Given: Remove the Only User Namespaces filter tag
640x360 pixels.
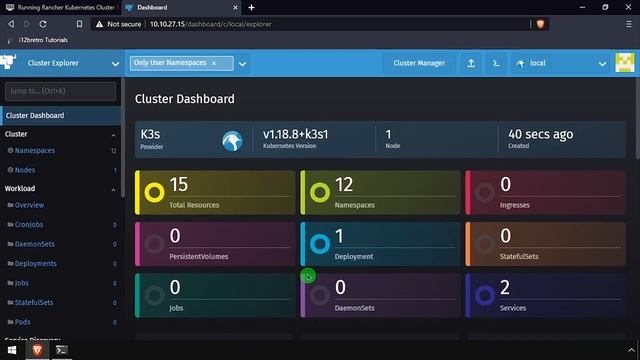Looking at the screenshot, I should 214,63.
